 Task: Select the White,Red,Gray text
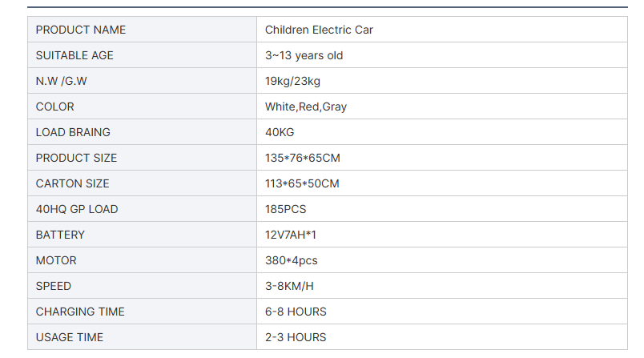click(x=305, y=107)
